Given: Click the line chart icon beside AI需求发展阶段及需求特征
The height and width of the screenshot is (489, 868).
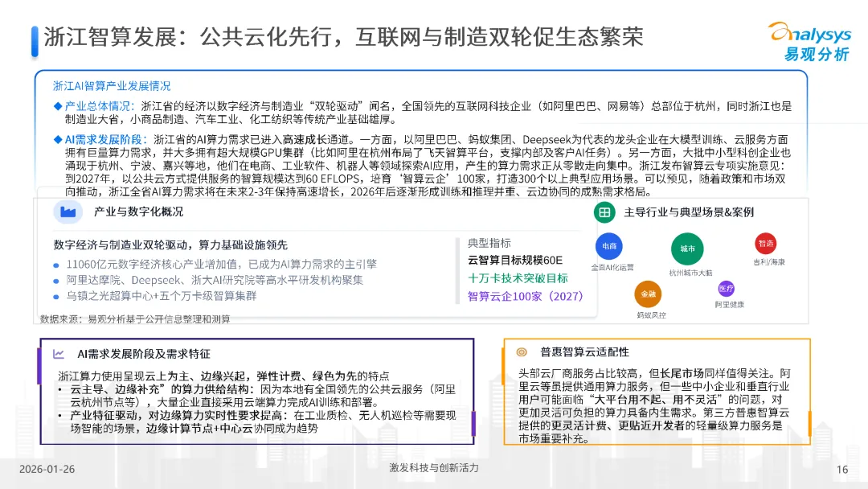Looking at the screenshot, I should click(x=59, y=353).
